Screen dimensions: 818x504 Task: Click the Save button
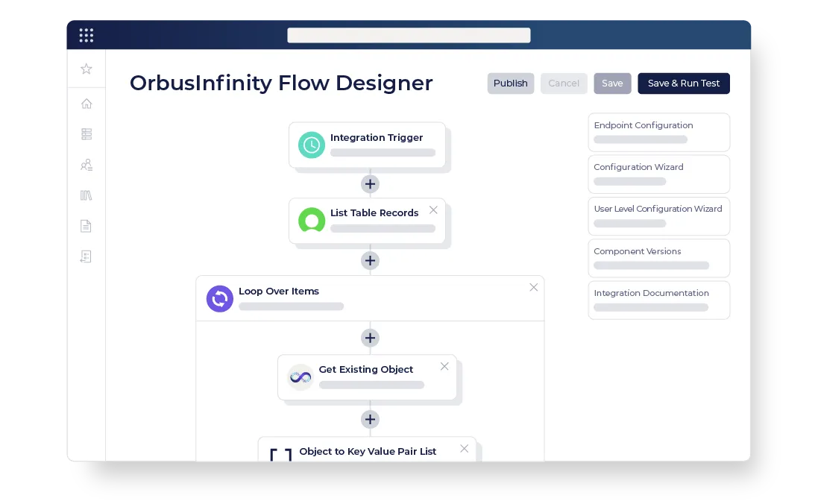pyautogui.click(x=612, y=84)
